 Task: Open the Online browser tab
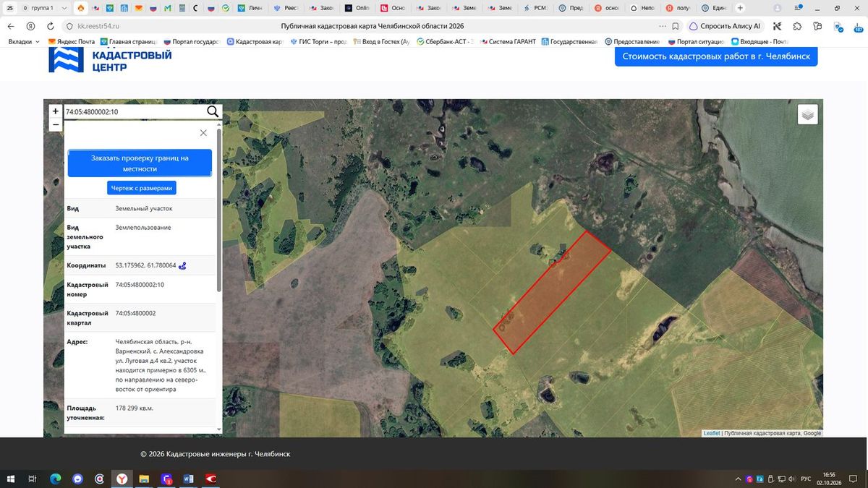pyautogui.click(x=358, y=8)
